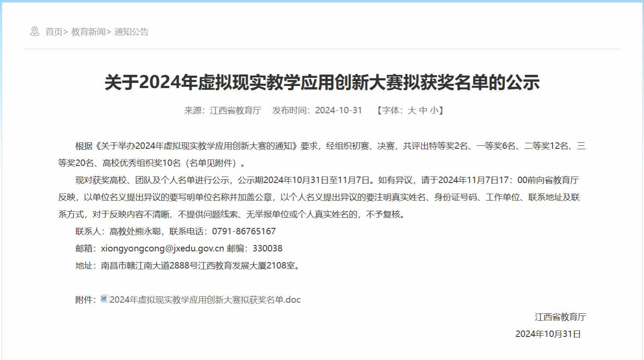Click the phone number 0791-86765167
This screenshot has width=644, height=360.
click(x=244, y=231)
